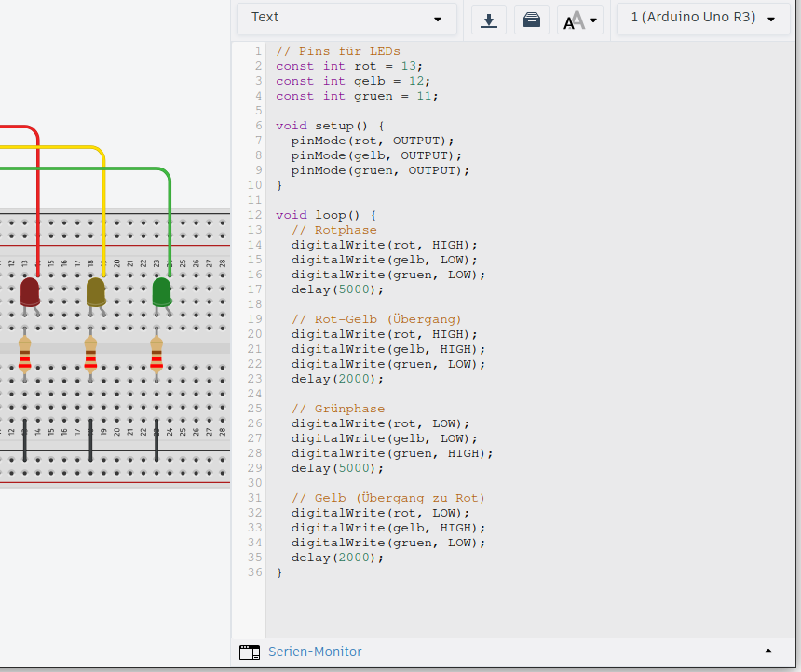801x672 pixels.
Task: Click the 'delay(2000);' on line 35
Action: pyautogui.click(x=337, y=558)
